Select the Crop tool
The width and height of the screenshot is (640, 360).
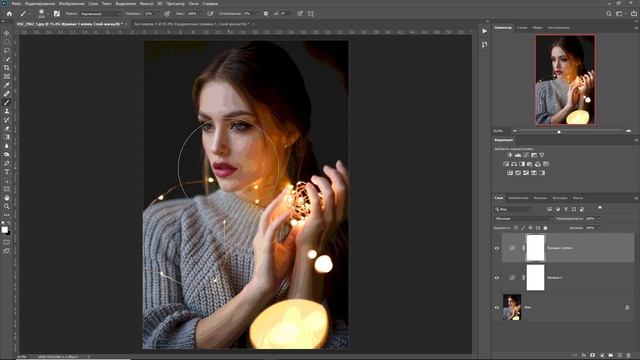pos(7,68)
